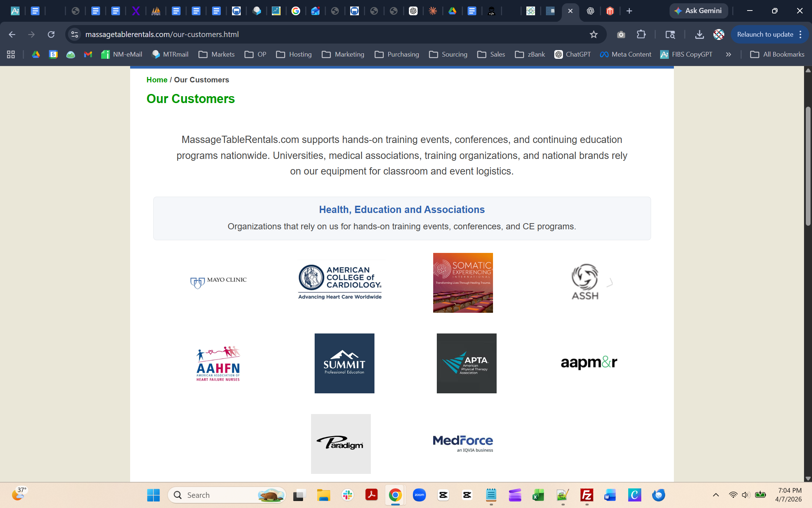
Task: Open FileZilla from the taskbar
Action: click(x=587, y=495)
